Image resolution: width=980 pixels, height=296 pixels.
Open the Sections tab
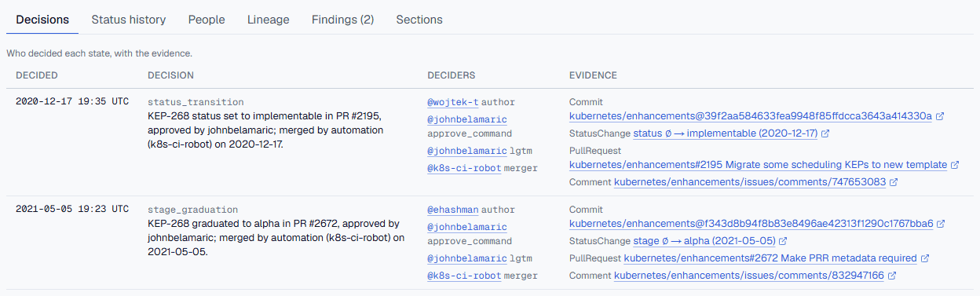[419, 20]
